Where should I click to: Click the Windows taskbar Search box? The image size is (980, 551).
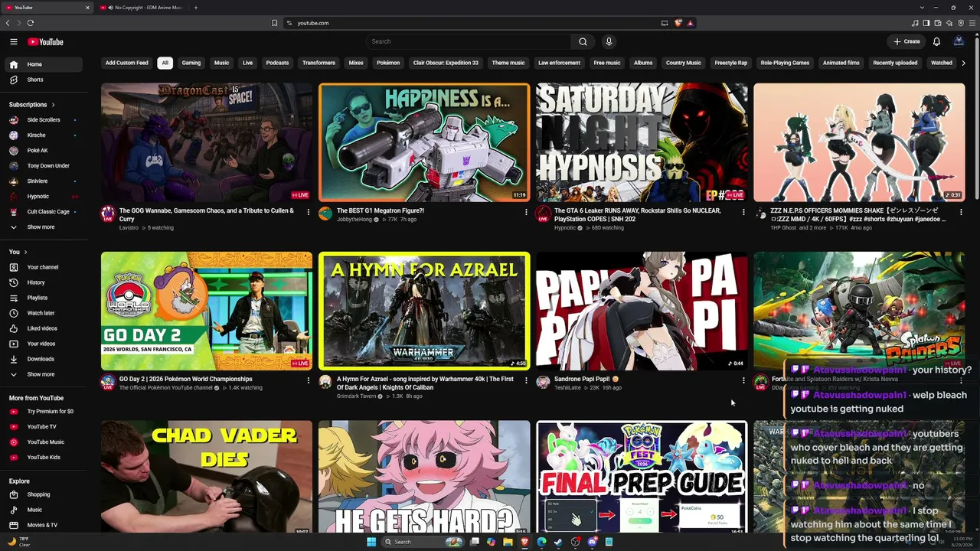(x=423, y=542)
